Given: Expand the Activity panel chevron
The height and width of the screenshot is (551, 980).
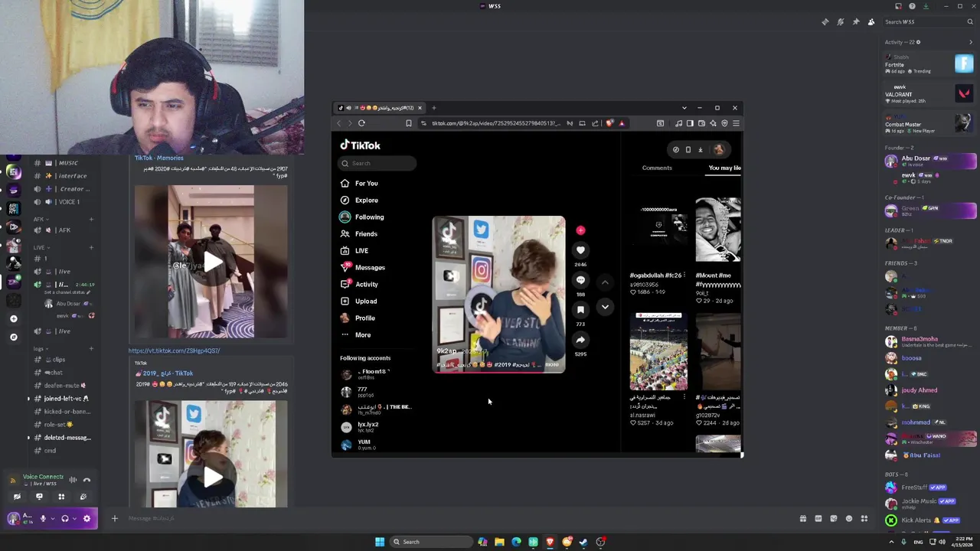Looking at the screenshot, I should coord(971,42).
